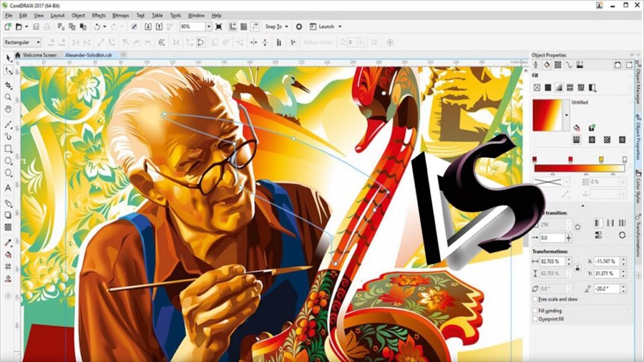Expand the fill picker dropdown arrow
The image size is (644, 362).
pyautogui.click(x=567, y=116)
